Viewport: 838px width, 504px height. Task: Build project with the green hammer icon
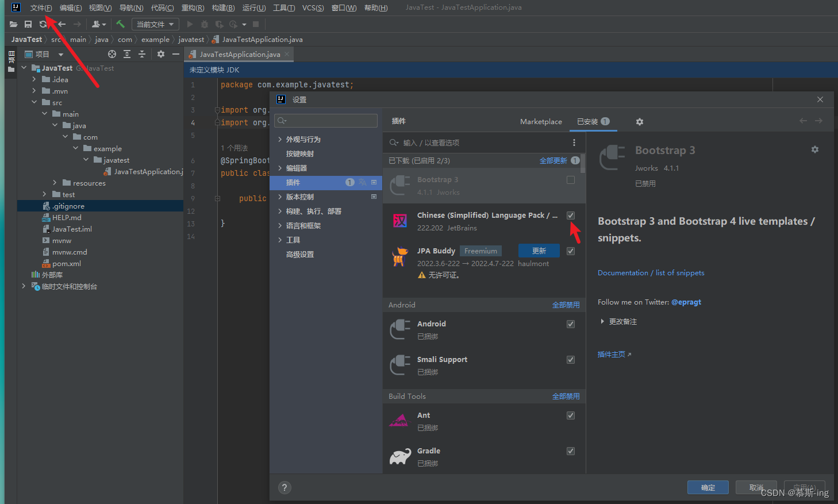point(120,24)
